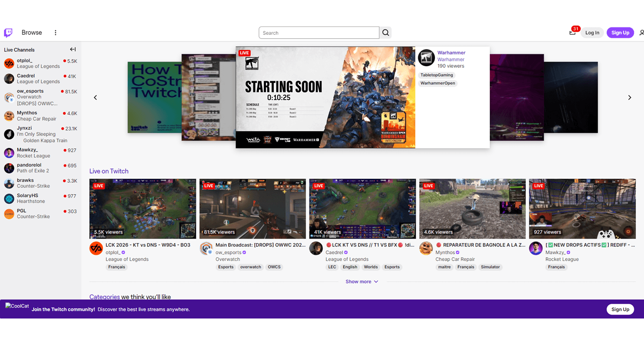Click the user profile icon
The height and width of the screenshot is (343, 644).
[x=642, y=33]
